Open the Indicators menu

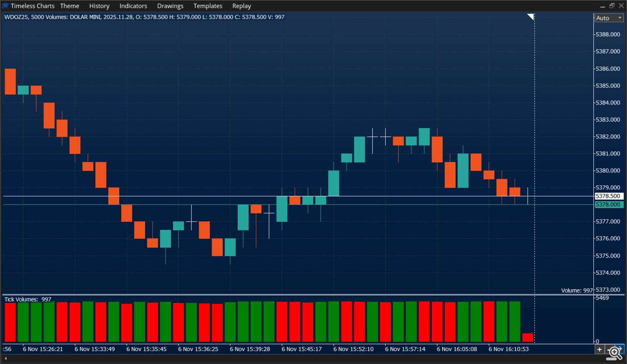tap(133, 6)
